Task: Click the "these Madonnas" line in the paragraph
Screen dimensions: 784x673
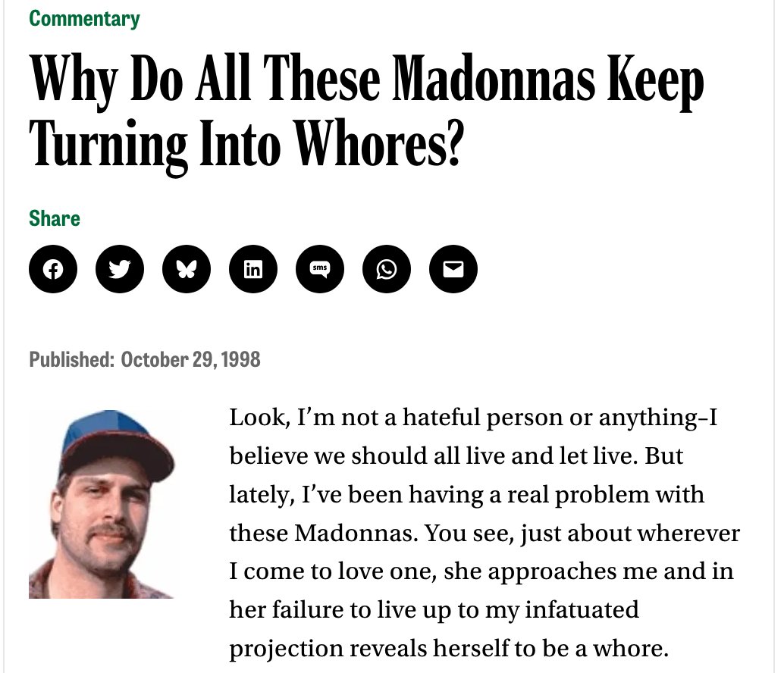Action: [x=485, y=533]
